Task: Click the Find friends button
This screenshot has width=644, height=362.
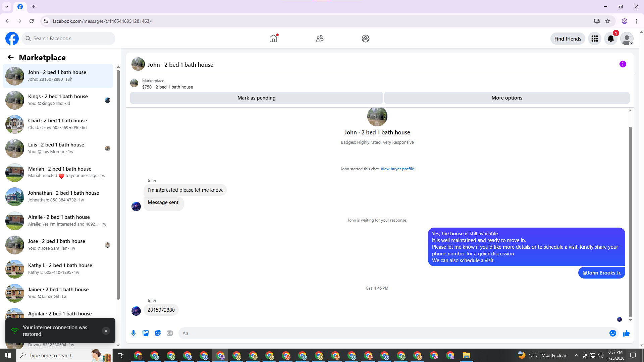Action: [568, 39]
